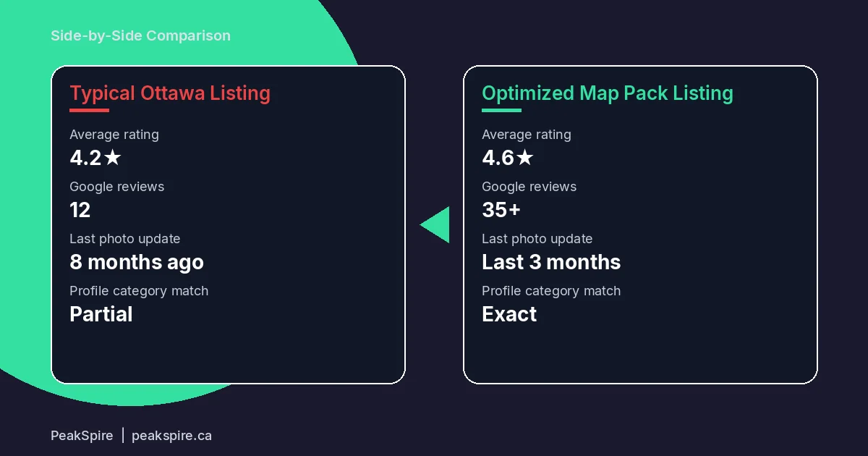Click 'Last photo update' label in Typical Ottawa card

(125, 239)
